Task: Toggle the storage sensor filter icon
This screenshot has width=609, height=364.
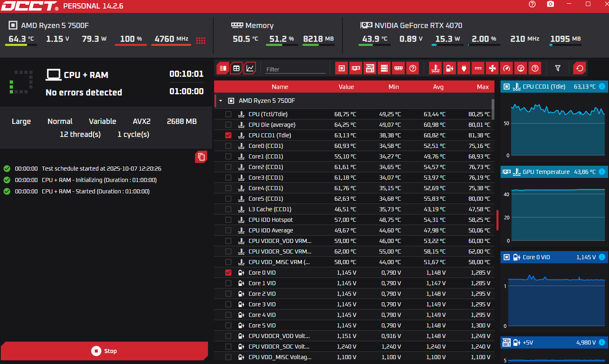Action: [384, 68]
